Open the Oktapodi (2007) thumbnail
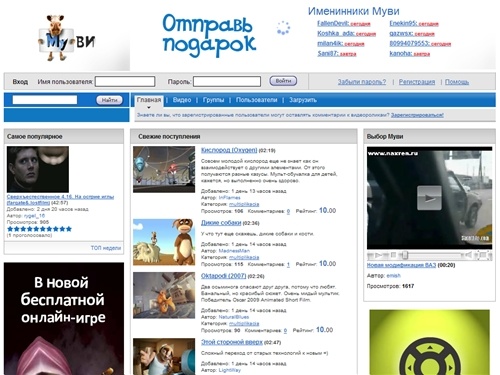The height and width of the screenshot is (375, 500). point(164,295)
